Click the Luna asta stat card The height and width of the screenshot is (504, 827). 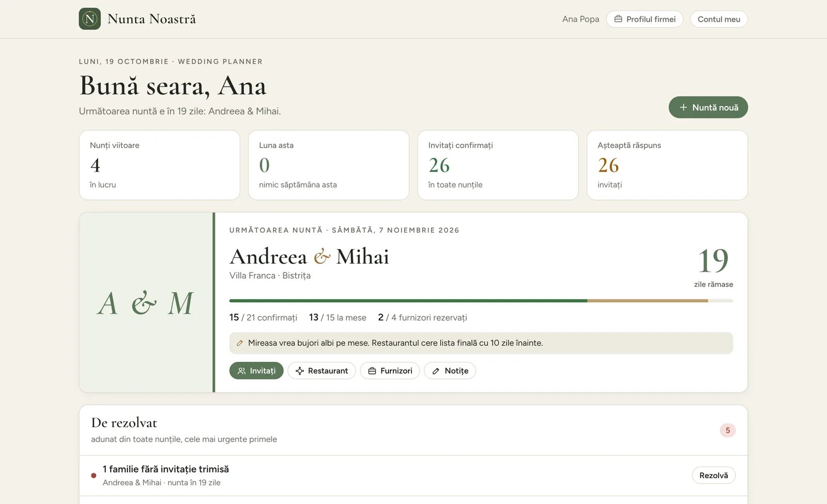click(x=329, y=165)
